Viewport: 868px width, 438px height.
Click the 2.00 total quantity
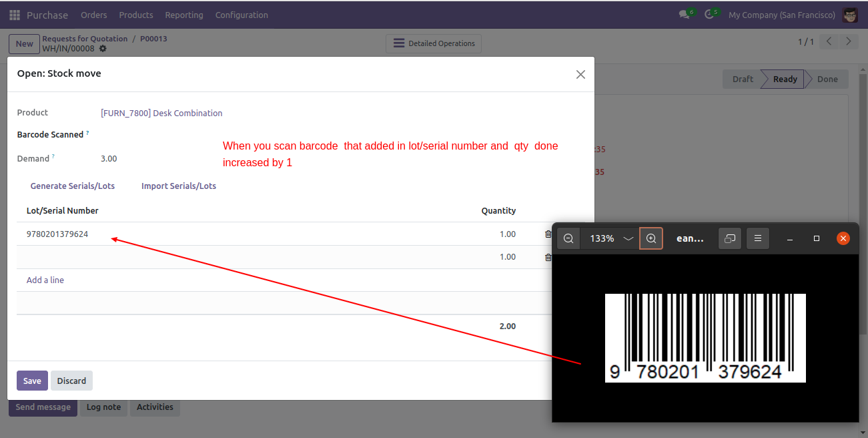pyautogui.click(x=508, y=326)
